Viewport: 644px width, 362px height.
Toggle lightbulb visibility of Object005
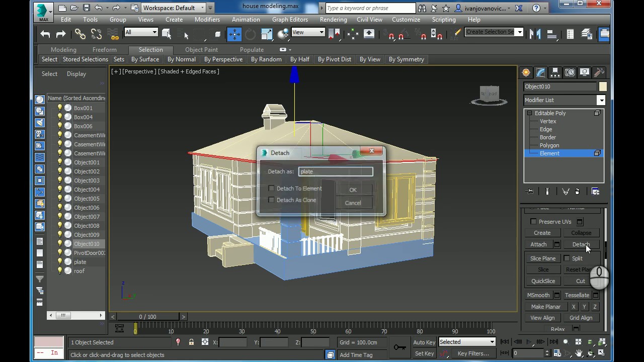tap(60, 199)
